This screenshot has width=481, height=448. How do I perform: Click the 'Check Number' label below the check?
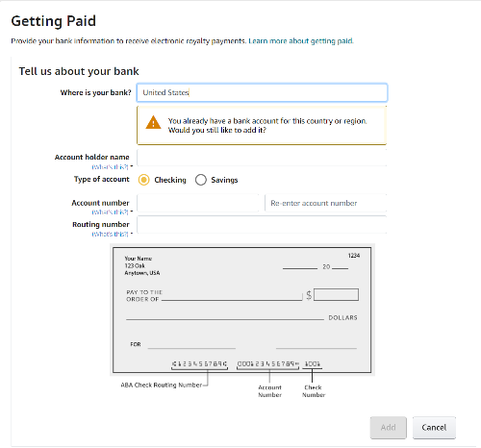click(314, 391)
